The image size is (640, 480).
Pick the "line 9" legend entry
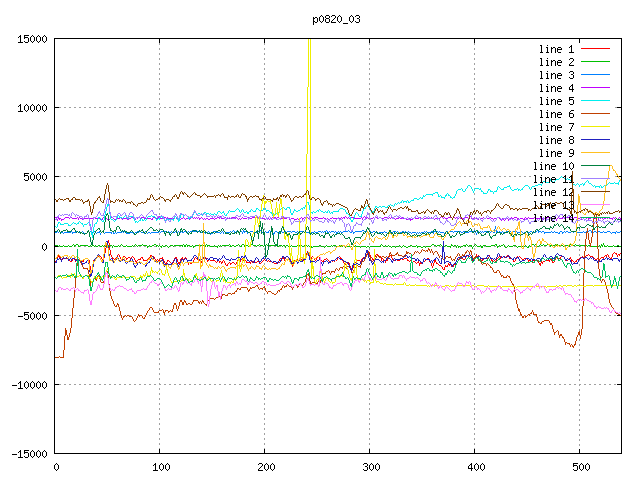click(x=556, y=153)
